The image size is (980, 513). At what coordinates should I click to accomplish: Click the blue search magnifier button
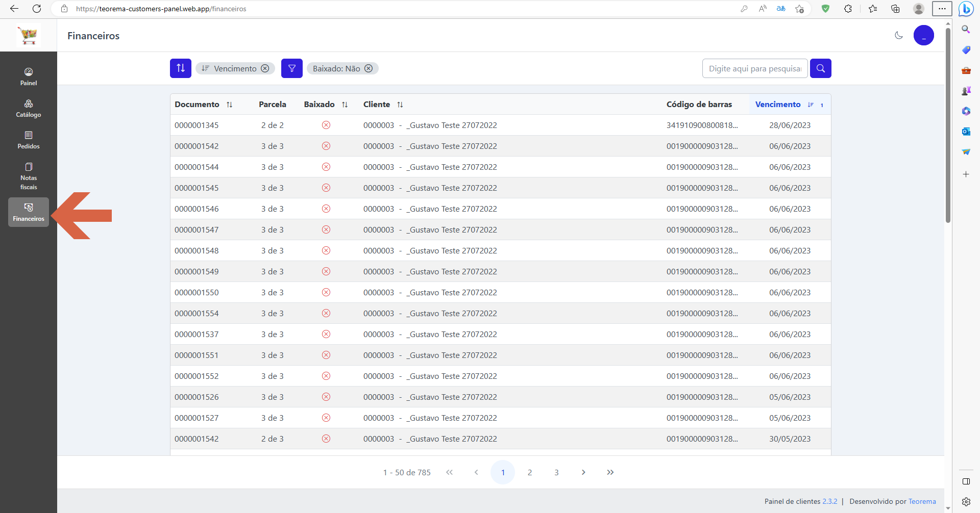821,68
